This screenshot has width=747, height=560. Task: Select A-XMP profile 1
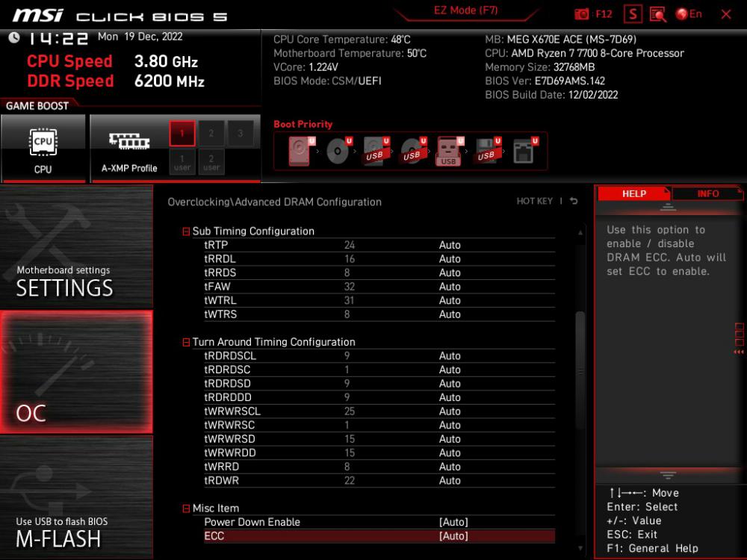pos(182,134)
